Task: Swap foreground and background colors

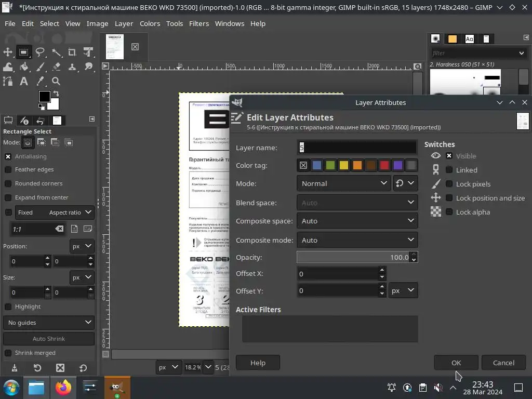Action: pos(56,94)
